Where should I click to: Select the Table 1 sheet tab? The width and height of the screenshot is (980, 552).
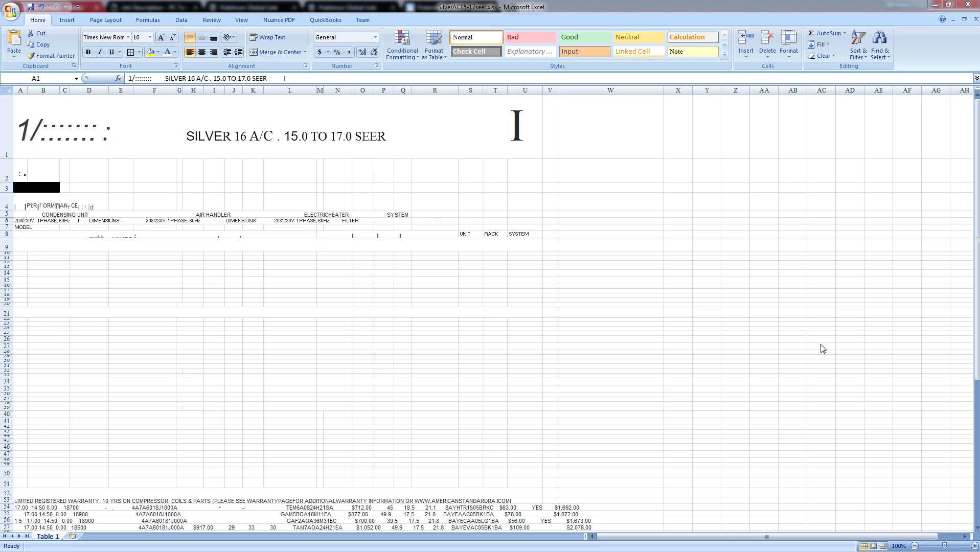click(x=48, y=536)
